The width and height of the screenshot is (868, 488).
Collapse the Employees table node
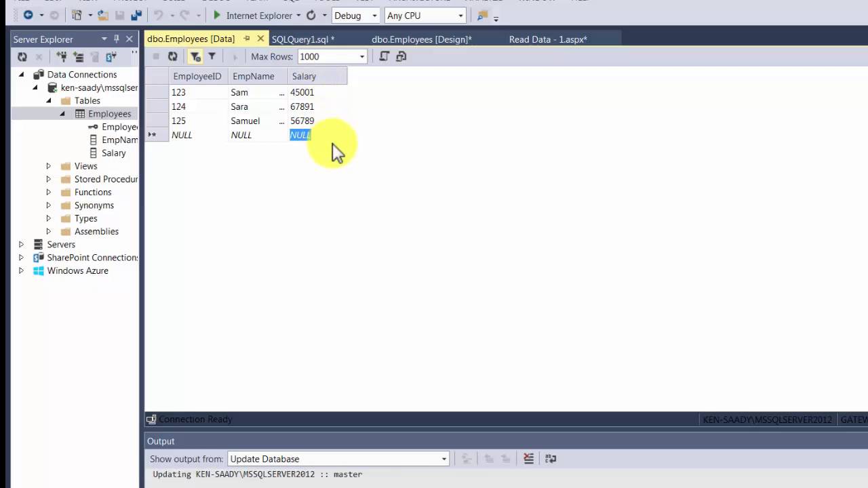[x=62, y=114]
